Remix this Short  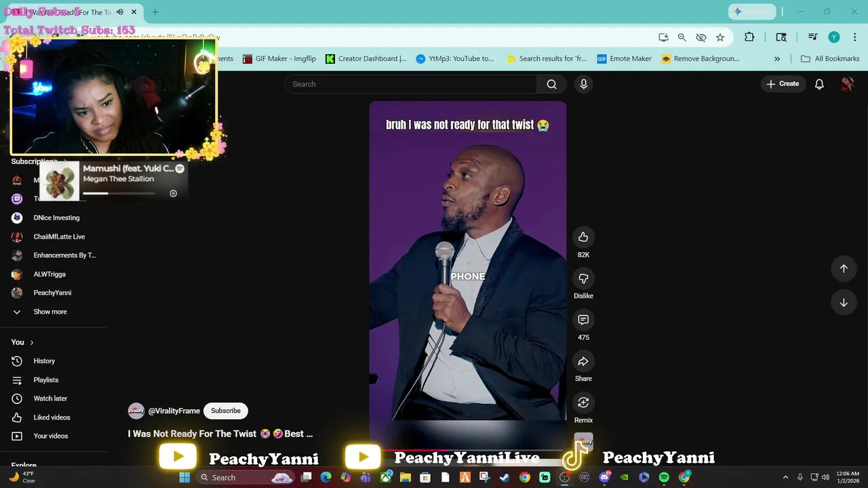point(583,403)
